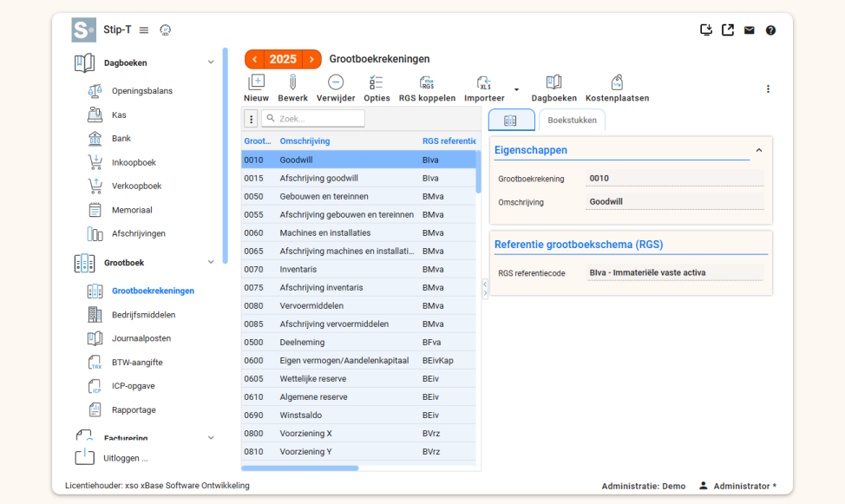Click RGS koppelen toolbar button
The height and width of the screenshot is (504, 845).
(427, 88)
